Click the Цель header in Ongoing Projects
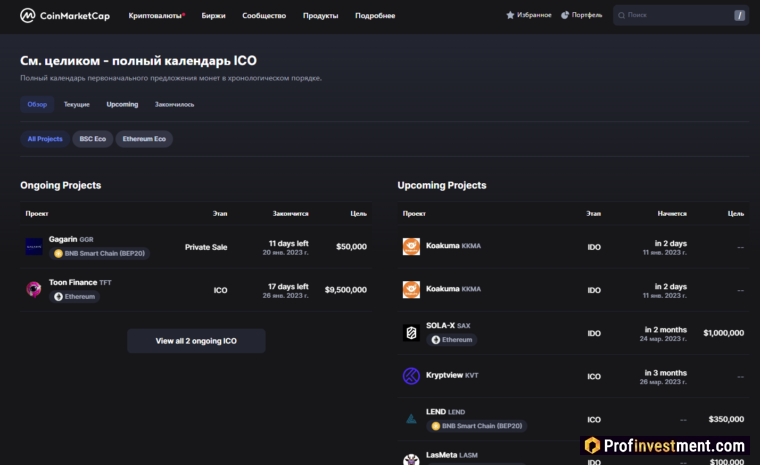The image size is (760, 465). pyautogui.click(x=359, y=213)
